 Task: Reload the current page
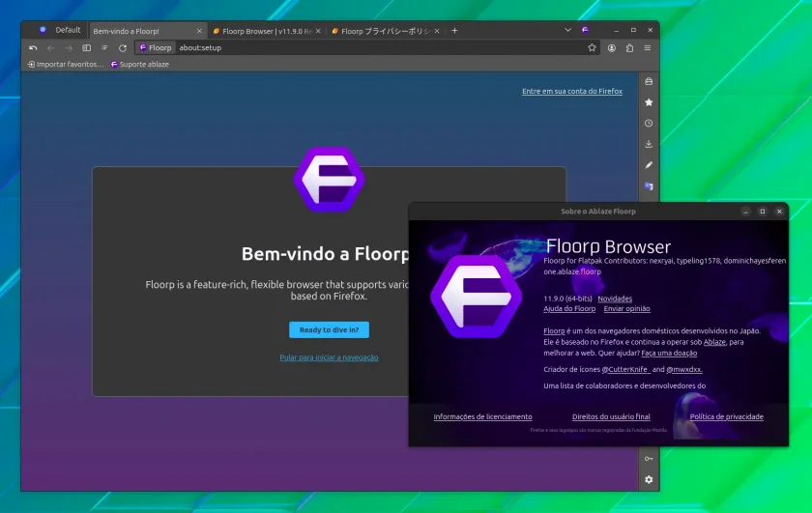(123, 47)
